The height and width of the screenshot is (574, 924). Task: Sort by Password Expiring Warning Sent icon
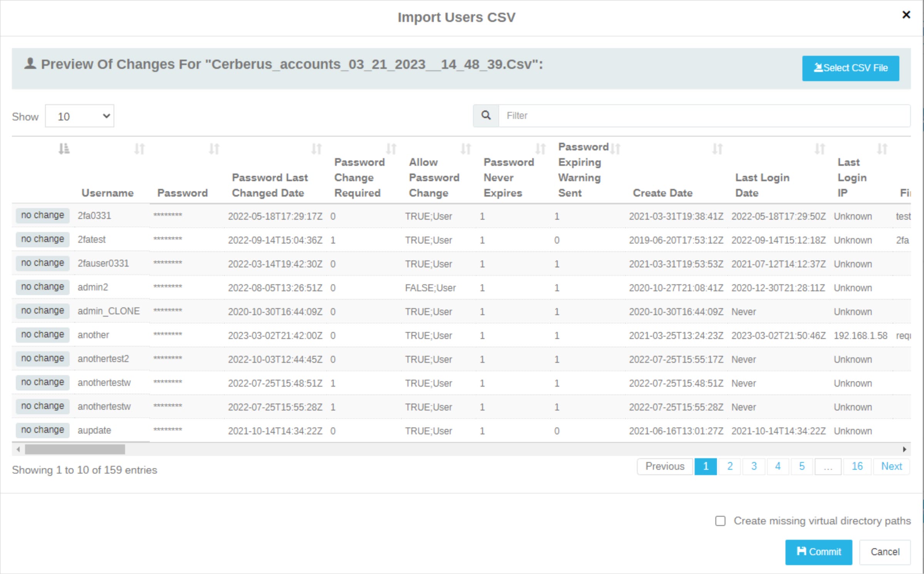[615, 149]
